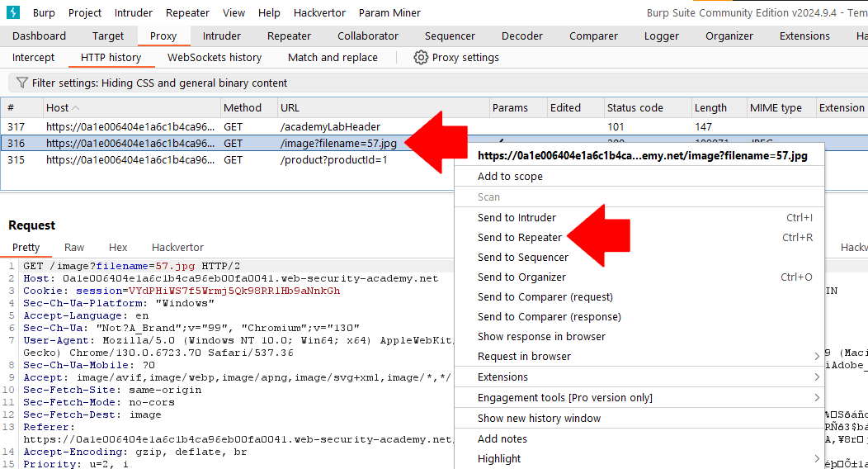Viewport: 868px width, 469px height.
Task: Click Add to scope
Action: click(510, 176)
